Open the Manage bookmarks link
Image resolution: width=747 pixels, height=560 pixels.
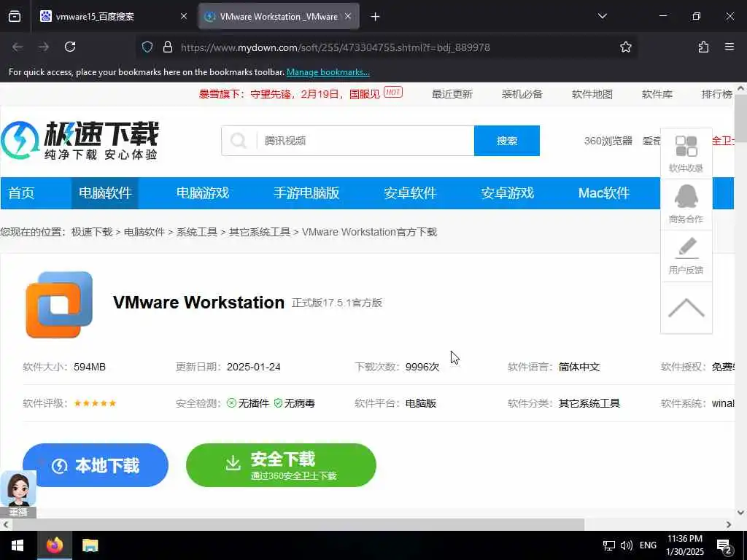pyautogui.click(x=328, y=72)
